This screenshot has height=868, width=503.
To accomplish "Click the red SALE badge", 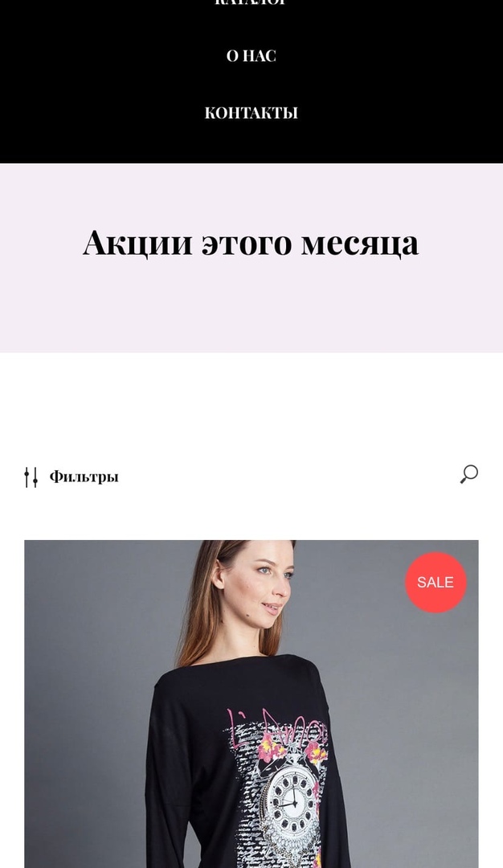I will (436, 582).
